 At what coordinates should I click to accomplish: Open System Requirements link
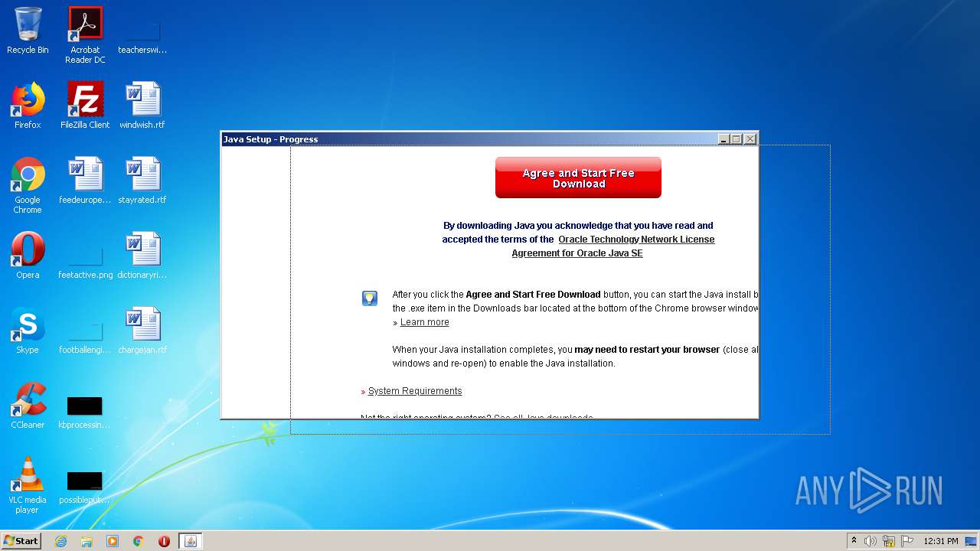(x=415, y=391)
